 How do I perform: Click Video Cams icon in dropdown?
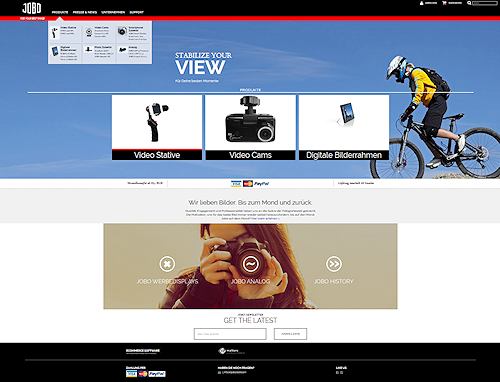pos(89,32)
